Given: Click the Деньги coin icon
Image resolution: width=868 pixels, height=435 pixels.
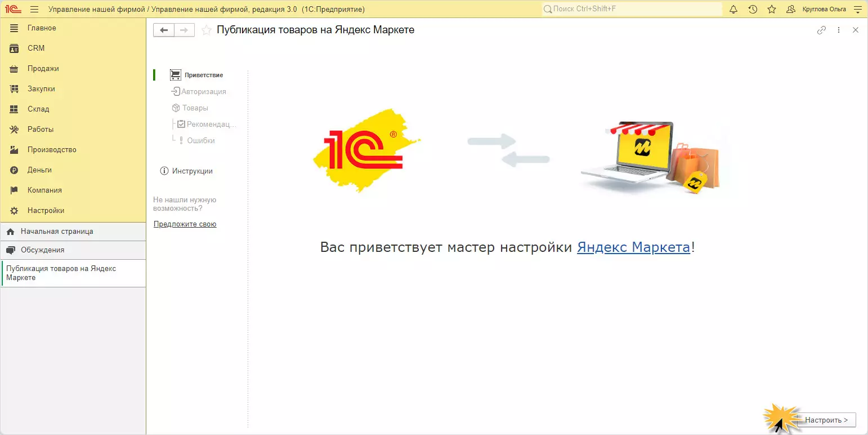Looking at the screenshot, I should 15,170.
